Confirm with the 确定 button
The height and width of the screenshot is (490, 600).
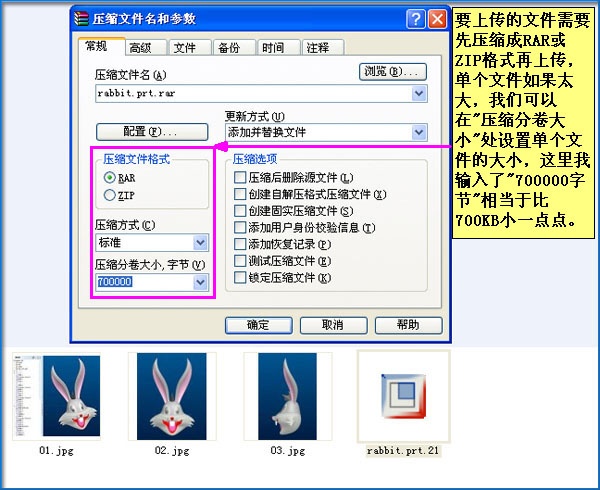coord(259,325)
